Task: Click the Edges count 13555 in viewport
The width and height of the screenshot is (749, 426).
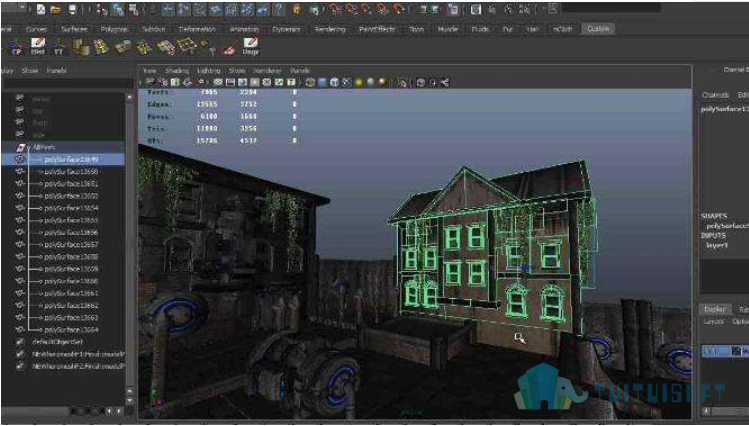Action: tap(207, 104)
